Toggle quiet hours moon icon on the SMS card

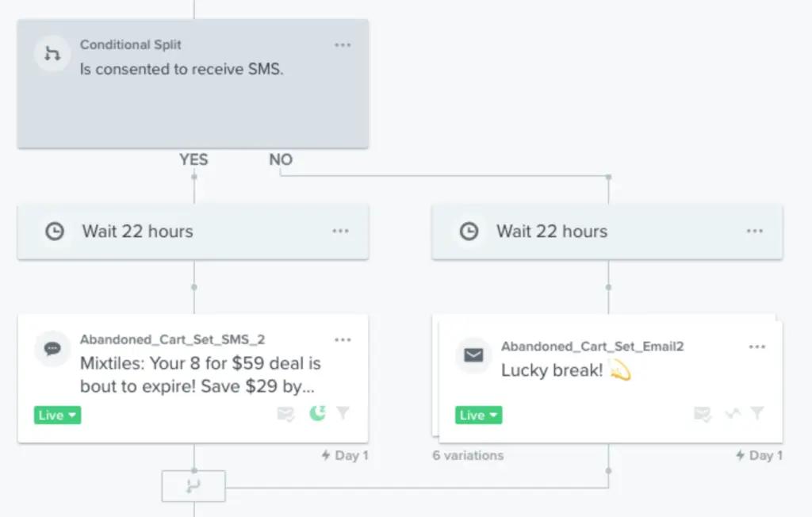click(317, 413)
